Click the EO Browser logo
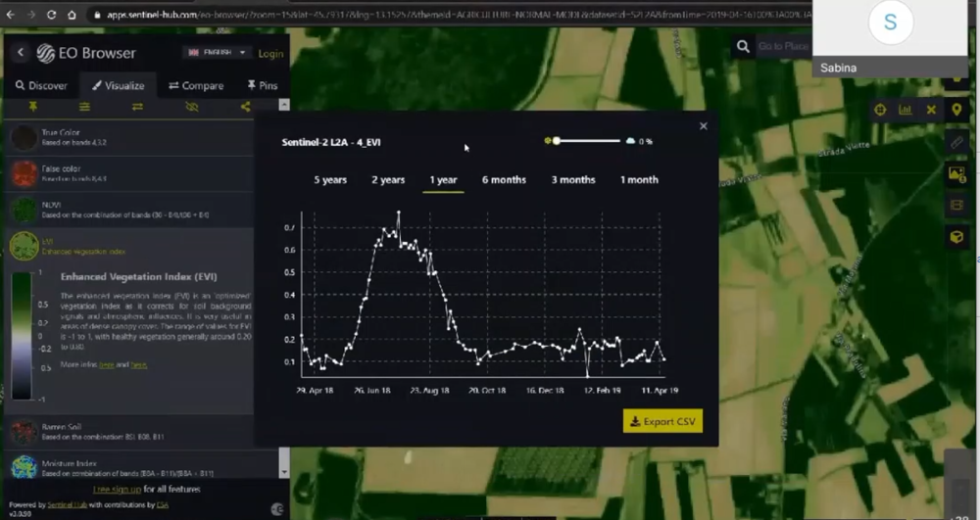 click(x=86, y=53)
